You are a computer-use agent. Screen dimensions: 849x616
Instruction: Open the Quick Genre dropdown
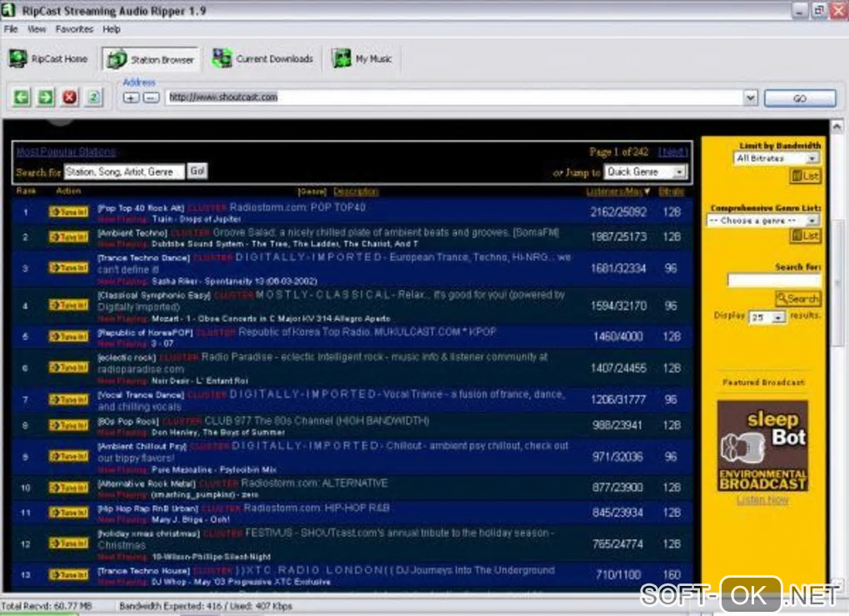point(645,172)
